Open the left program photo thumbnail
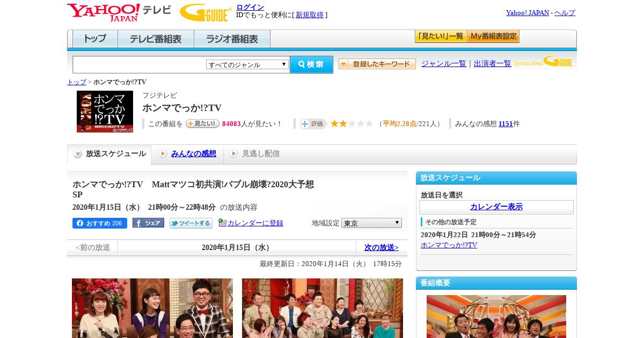Viewport: 644px width, 338px height. 152,308
